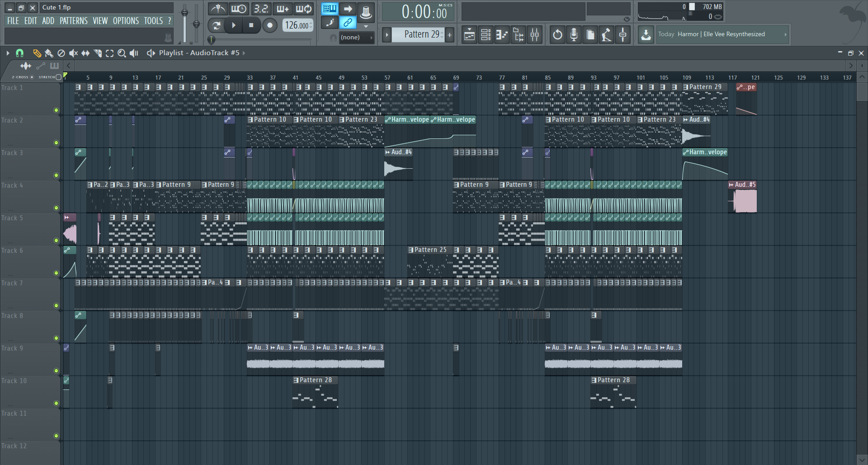Toggle the STRETCH radio option
The height and width of the screenshot is (465, 868).
point(58,77)
